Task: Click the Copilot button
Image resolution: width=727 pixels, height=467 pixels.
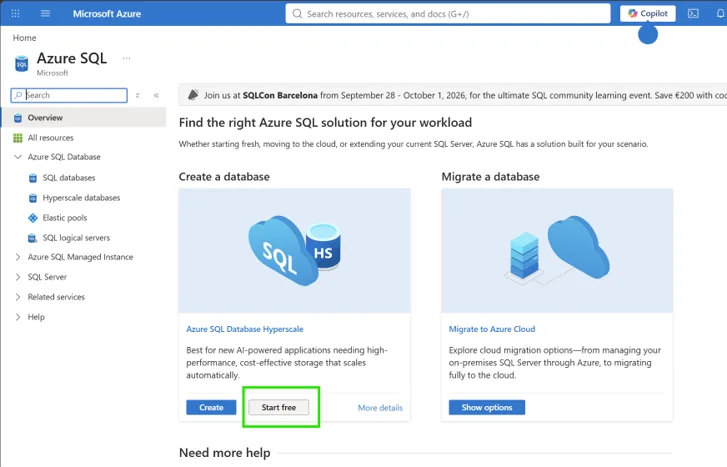Action: click(x=648, y=13)
